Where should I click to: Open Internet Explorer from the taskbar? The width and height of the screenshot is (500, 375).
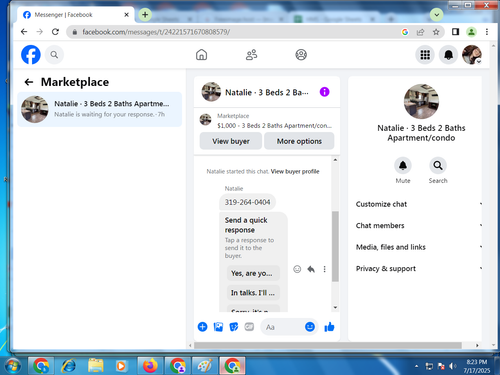point(68,366)
